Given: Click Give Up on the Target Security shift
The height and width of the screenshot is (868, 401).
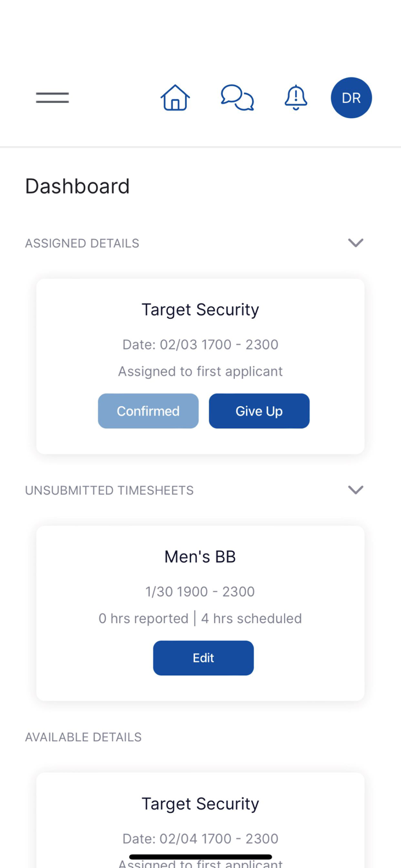Looking at the screenshot, I should pos(259,411).
